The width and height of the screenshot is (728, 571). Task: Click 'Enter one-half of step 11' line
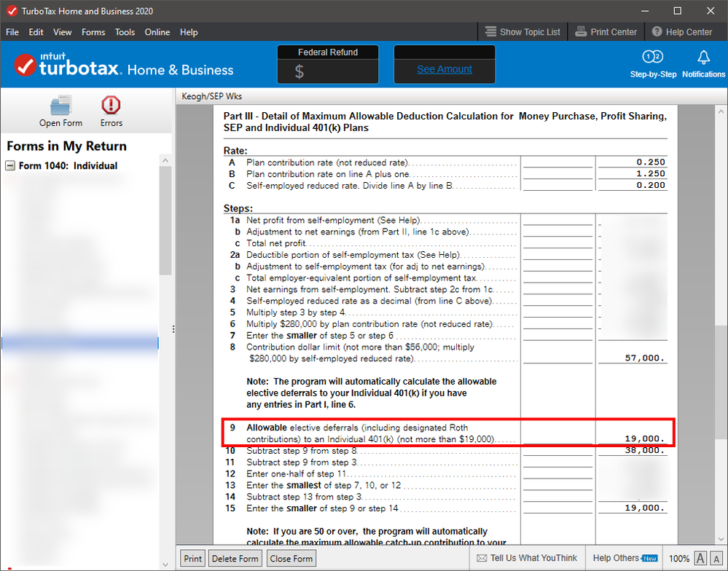297,473
